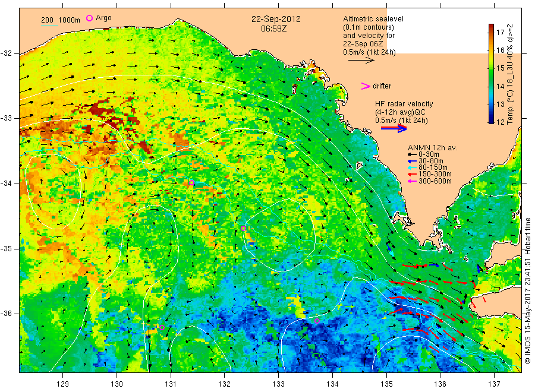Click the magenta drifter legend symbol
This screenshot has width=535, height=392.
pos(366,86)
